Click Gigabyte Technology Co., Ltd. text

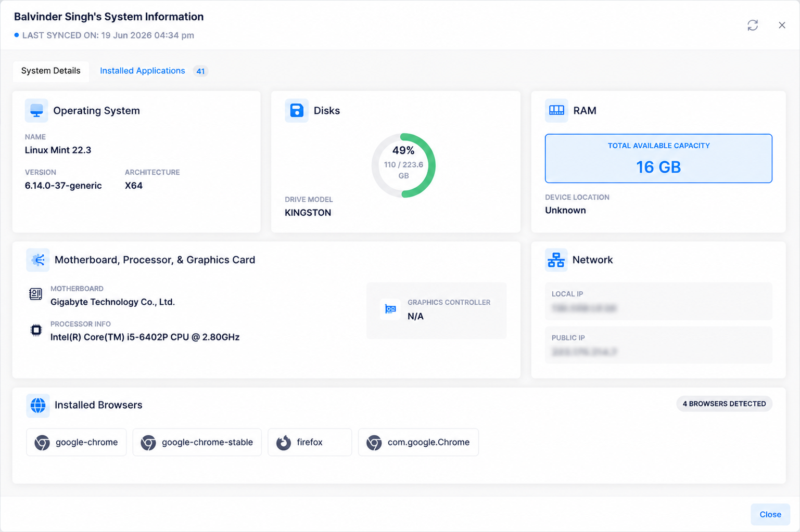(x=112, y=302)
